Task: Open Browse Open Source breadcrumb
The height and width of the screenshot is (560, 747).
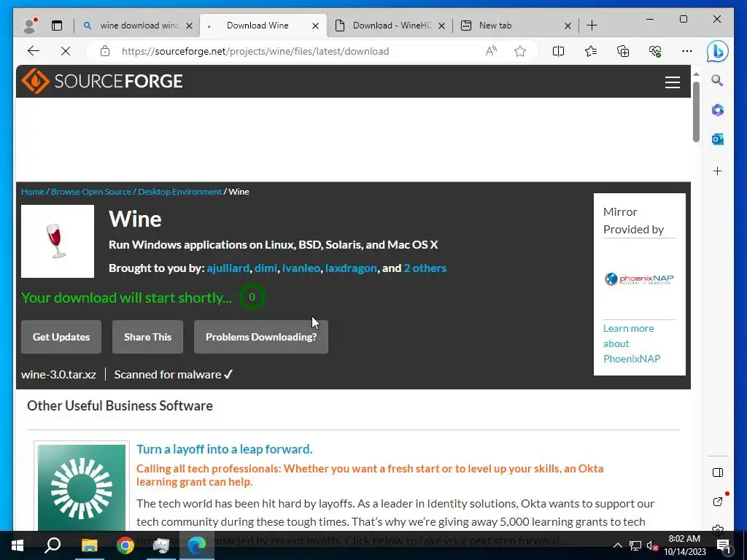Action: 91,192
